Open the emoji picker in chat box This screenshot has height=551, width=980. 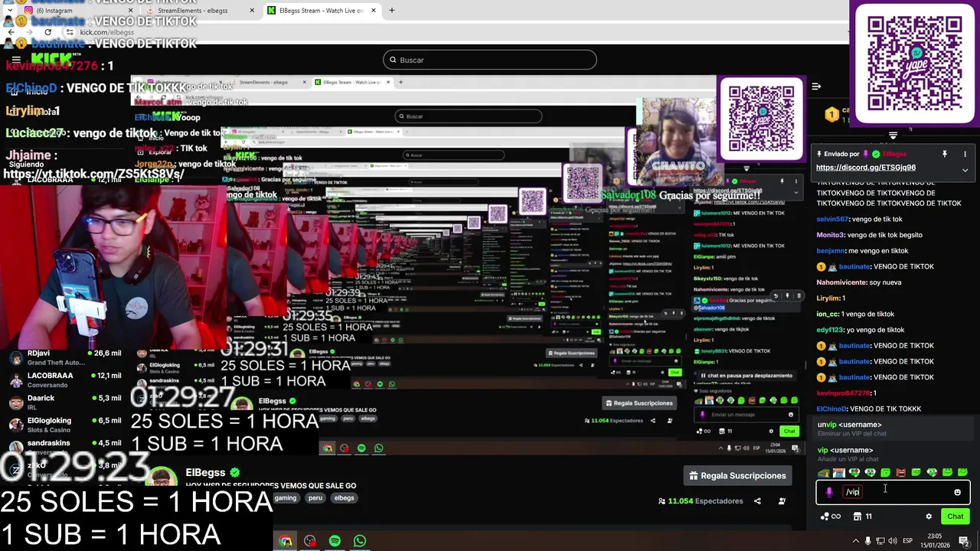click(957, 492)
